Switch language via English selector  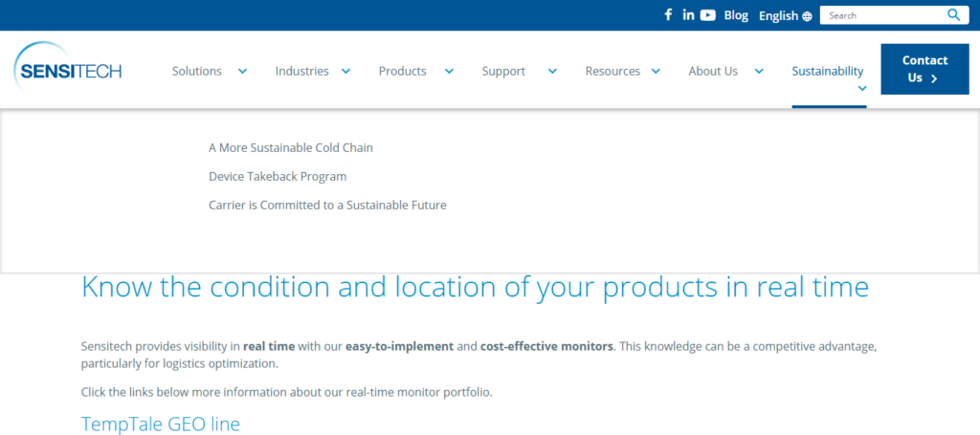pyautogui.click(x=779, y=16)
